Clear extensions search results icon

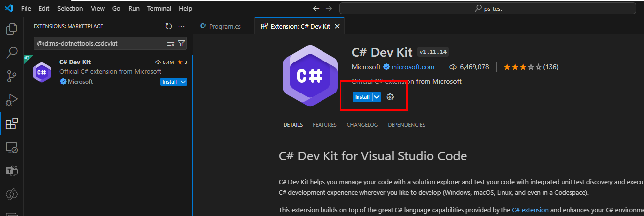click(171, 43)
